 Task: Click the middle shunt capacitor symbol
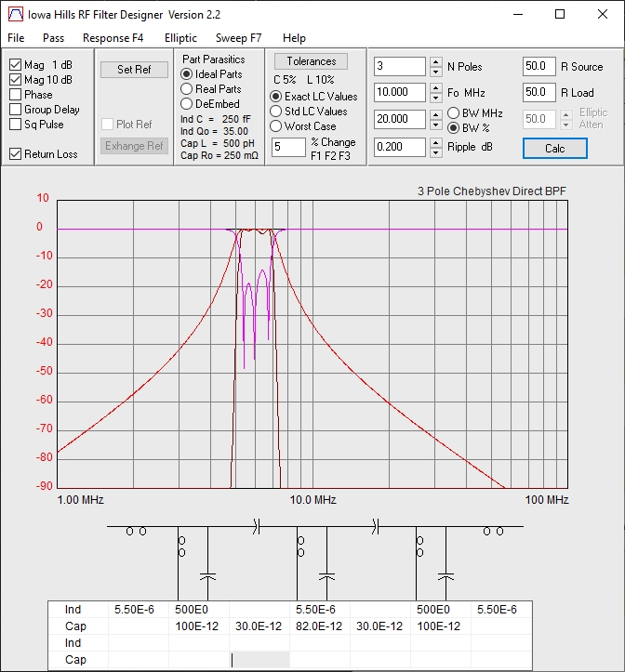pyautogui.click(x=326, y=577)
